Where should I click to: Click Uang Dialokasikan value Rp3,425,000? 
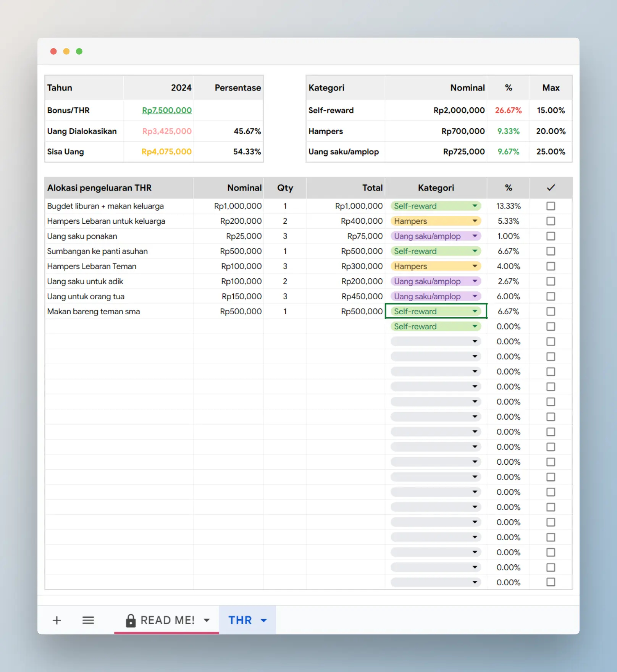[x=158, y=131]
